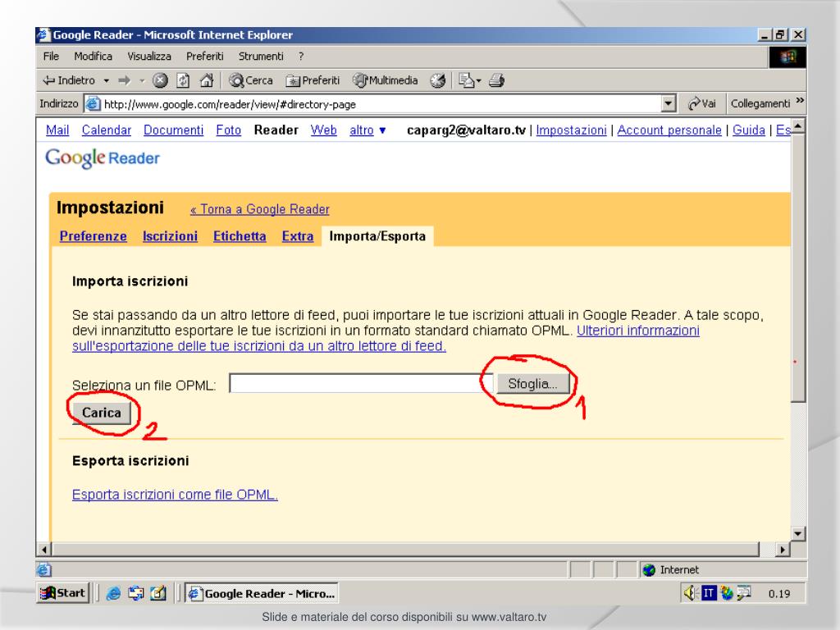Click the Vai go button
The width and height of the screenshot is (840, 630).
[x=702, y=103]
